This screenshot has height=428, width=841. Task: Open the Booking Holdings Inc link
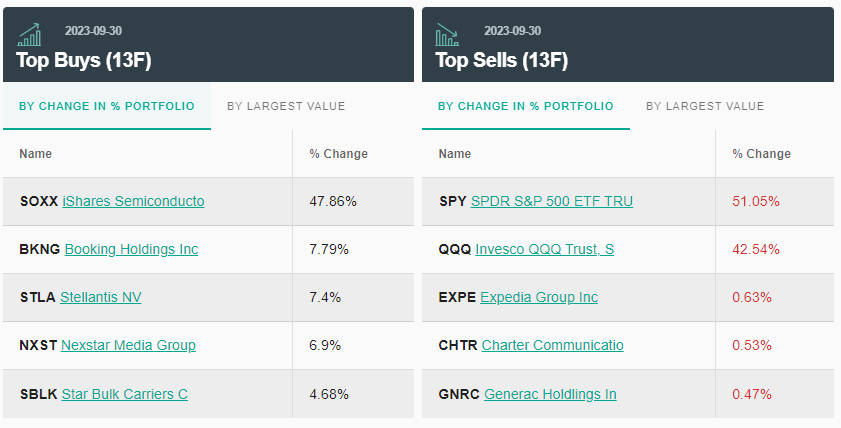coord(131,249)
